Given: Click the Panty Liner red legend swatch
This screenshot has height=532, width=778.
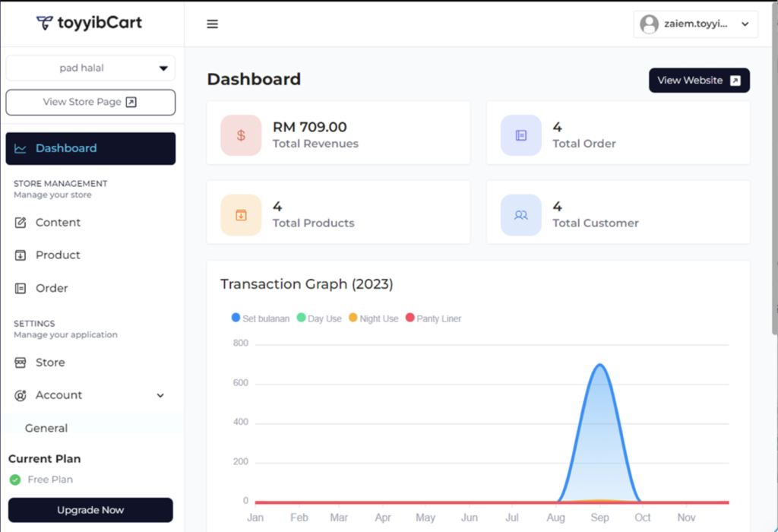Looking at the screenshot, I should (x=410, y=318).
